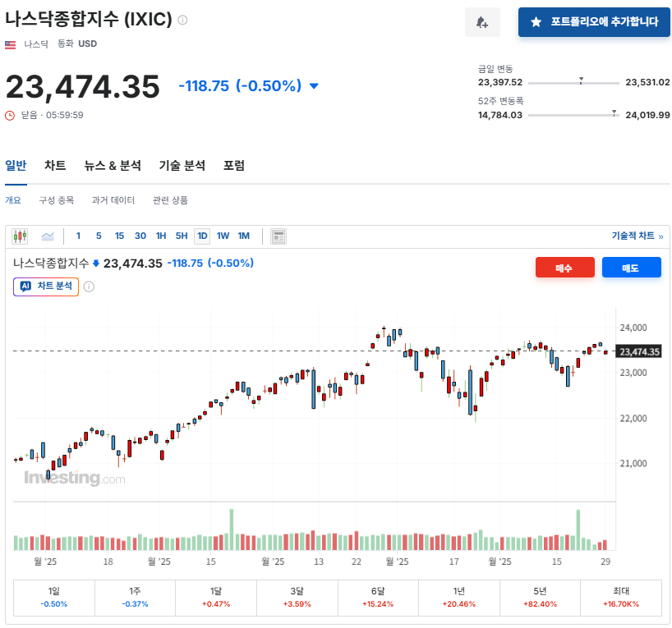The width and height of the screenshot is (672, 628).
Task: Click the down arrow icon in chart header
Action: click(96, 264)
